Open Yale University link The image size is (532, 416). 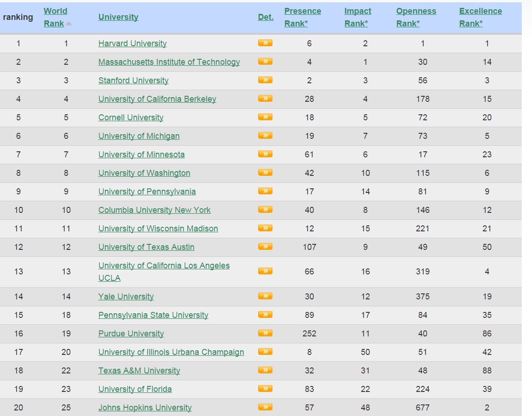[x=126, y=297]
